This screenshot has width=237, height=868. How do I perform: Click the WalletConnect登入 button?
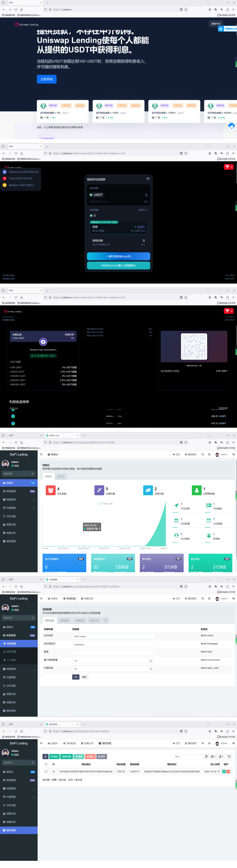click(x=119, y=266)
